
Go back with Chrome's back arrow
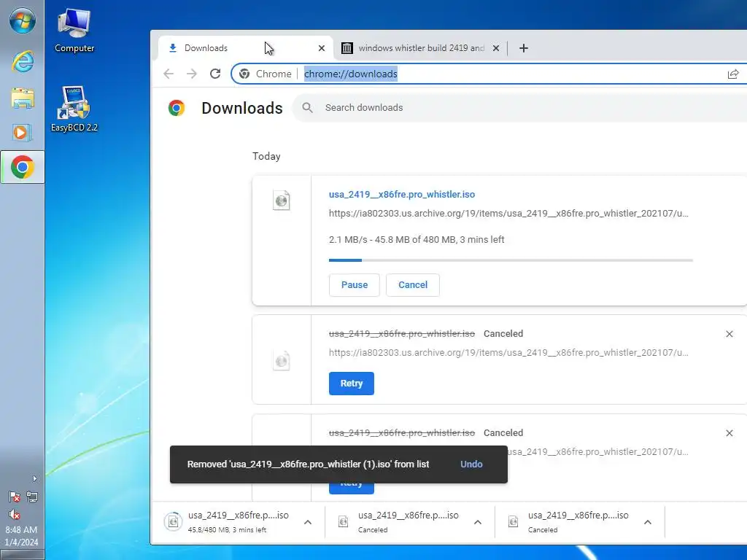tap(169, 74)
